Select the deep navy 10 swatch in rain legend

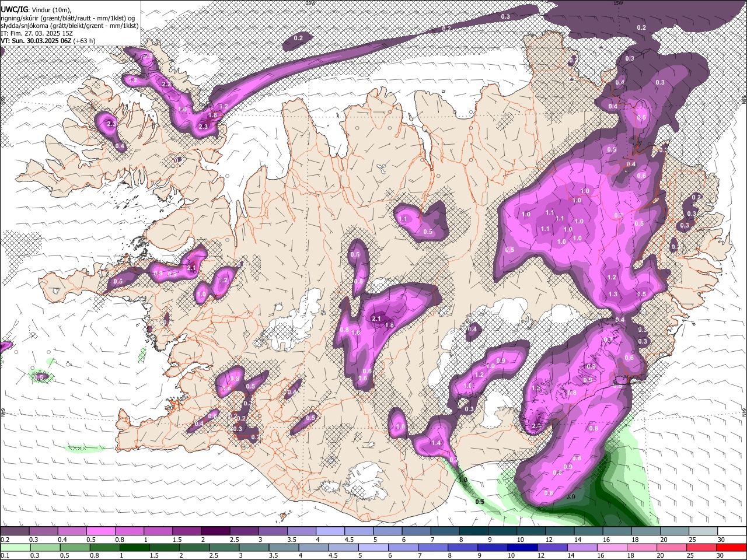click(x=522, y=547)
